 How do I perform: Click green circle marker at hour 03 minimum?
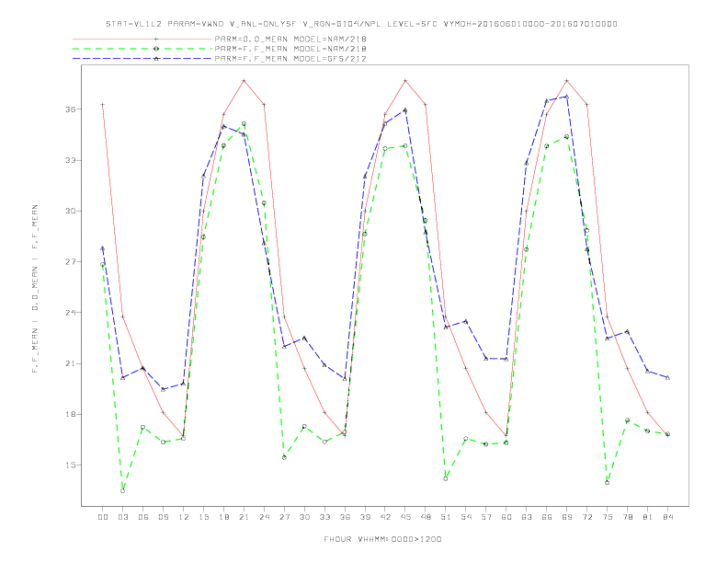click(x=122, y=491)
